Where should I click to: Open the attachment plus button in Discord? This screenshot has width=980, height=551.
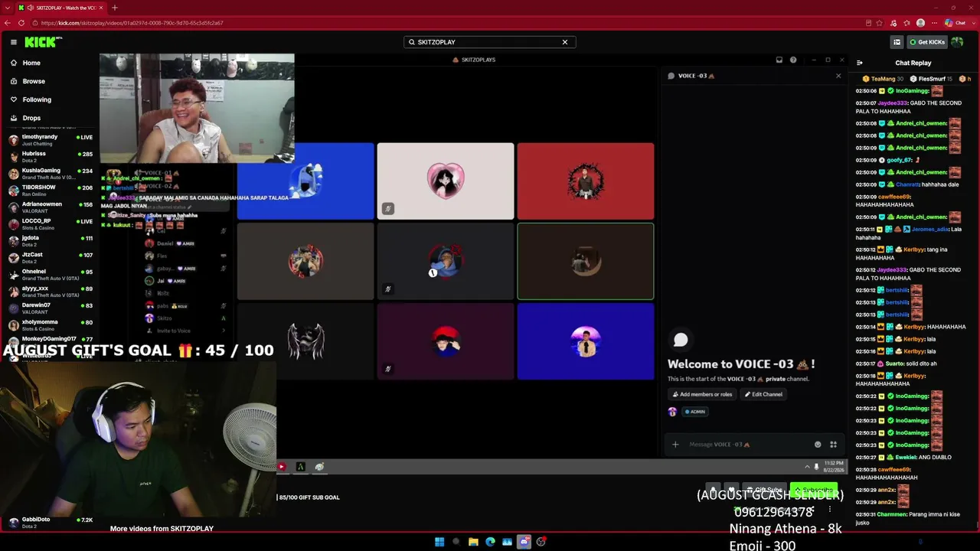pyautogui.click(x=675, y=445)
